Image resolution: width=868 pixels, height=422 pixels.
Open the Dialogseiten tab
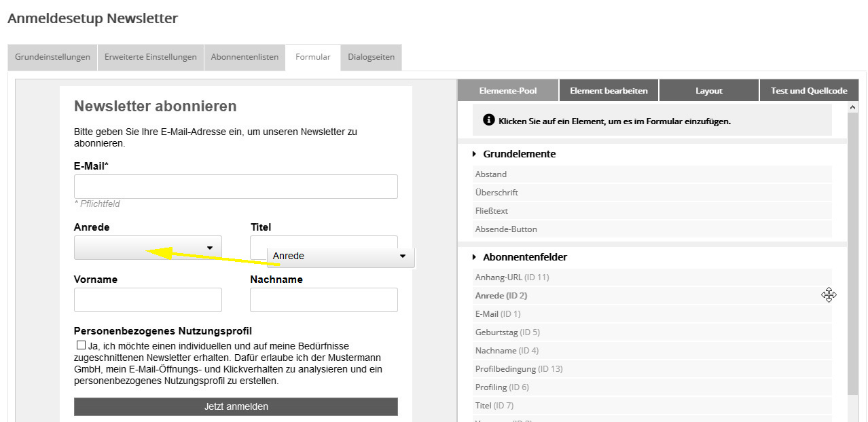[x=371, y=57]
